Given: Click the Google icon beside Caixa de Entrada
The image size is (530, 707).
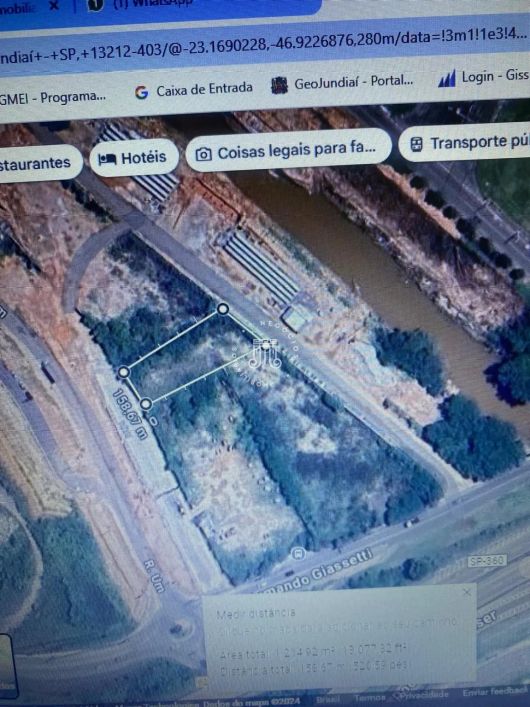Looking at the screenshot, I should coord(141,92).
